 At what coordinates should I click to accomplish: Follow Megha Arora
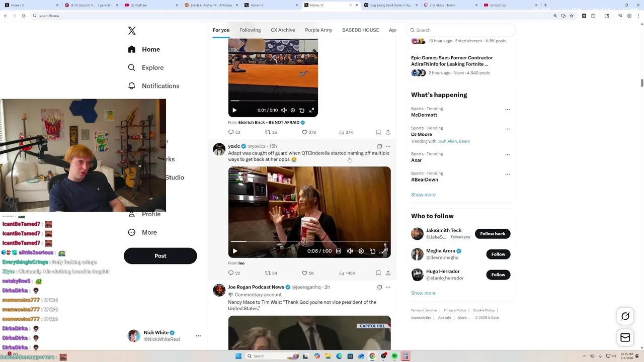[498, 254]
